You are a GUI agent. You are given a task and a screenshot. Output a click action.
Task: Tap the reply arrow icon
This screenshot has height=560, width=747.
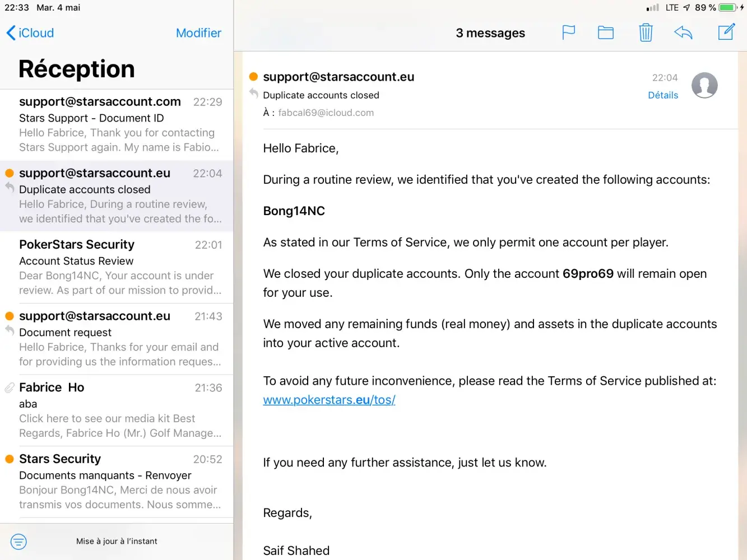[683, 32]
